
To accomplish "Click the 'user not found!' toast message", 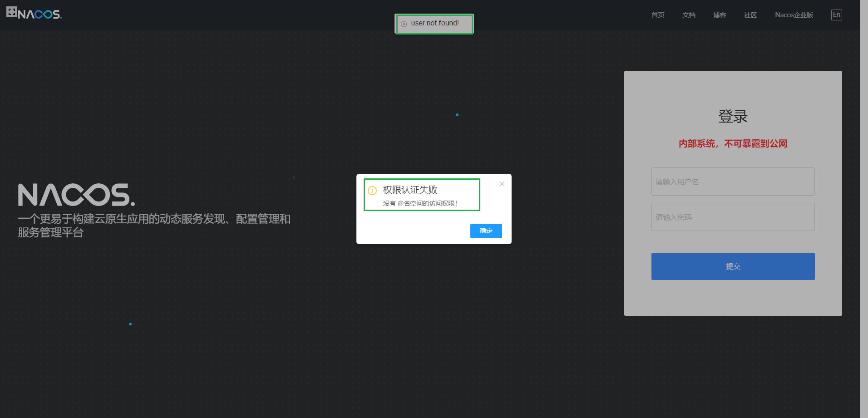I will (x=435, y=23).
